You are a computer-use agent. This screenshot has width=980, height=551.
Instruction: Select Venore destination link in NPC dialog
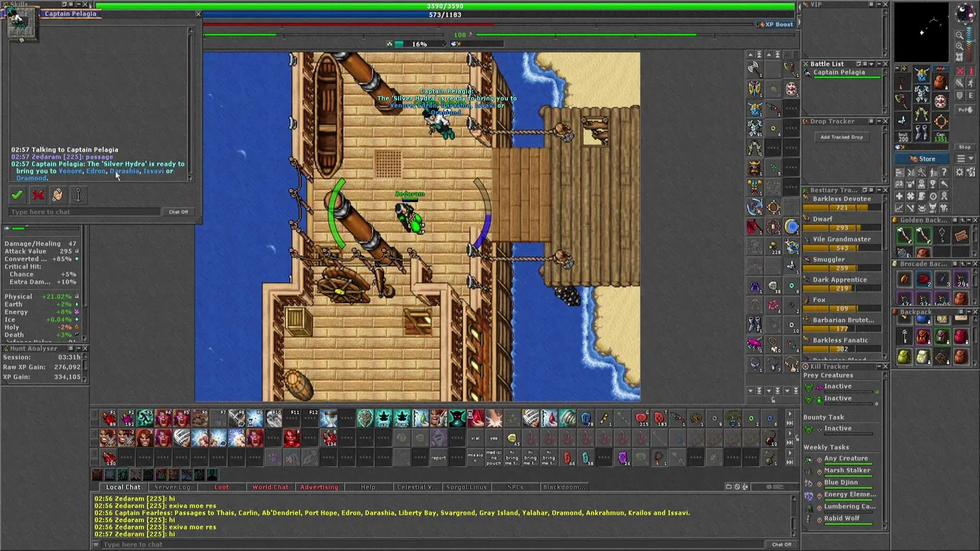tap(70, 171)
